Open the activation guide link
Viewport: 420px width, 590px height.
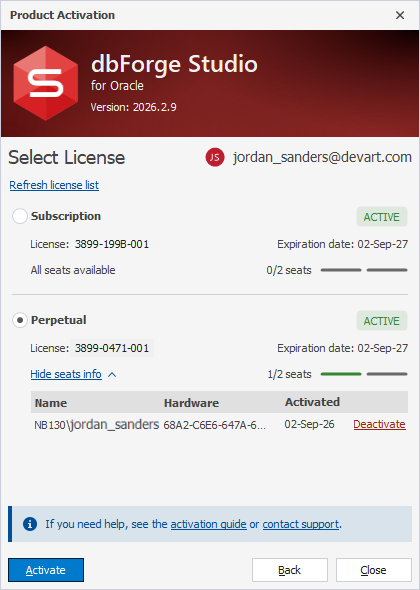(x=208, y=524)
